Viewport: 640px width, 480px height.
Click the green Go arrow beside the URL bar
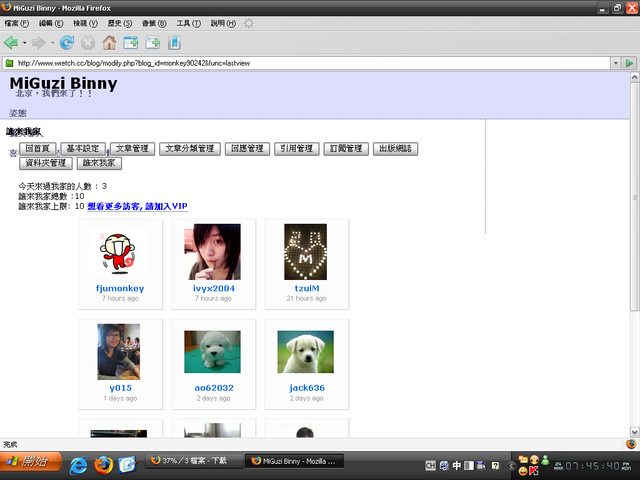(629, 63)
